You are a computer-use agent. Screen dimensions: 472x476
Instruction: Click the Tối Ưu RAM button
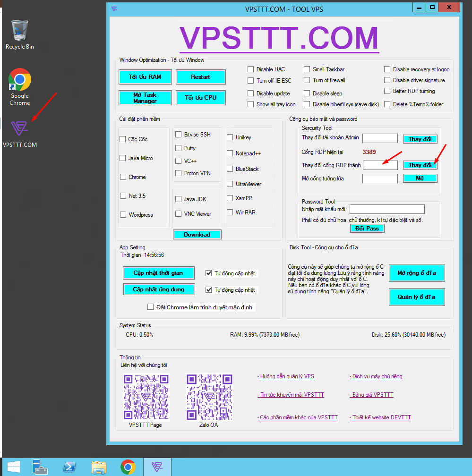tap(145, 77)
